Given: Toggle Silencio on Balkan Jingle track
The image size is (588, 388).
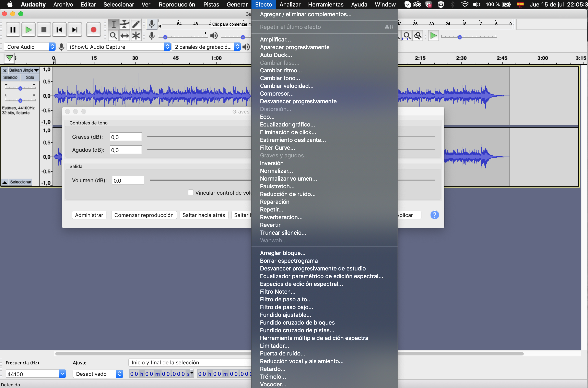Looking at the screenshot, I should [10, 77].
